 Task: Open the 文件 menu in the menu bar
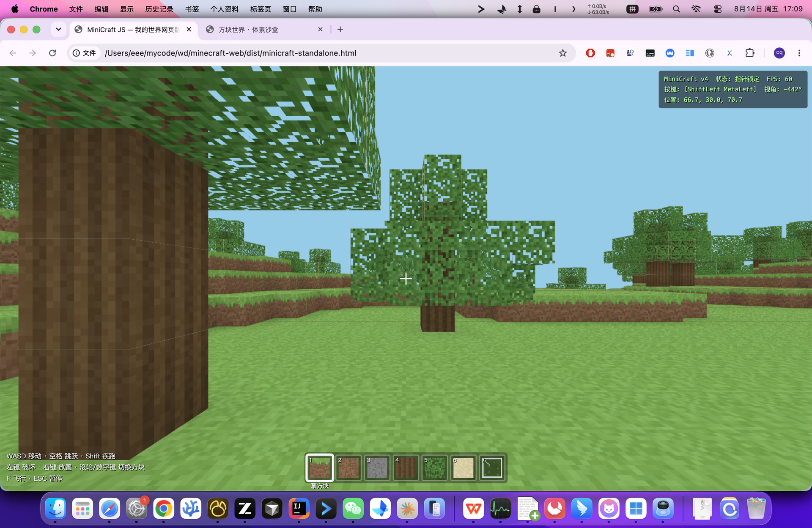(76, 9)
